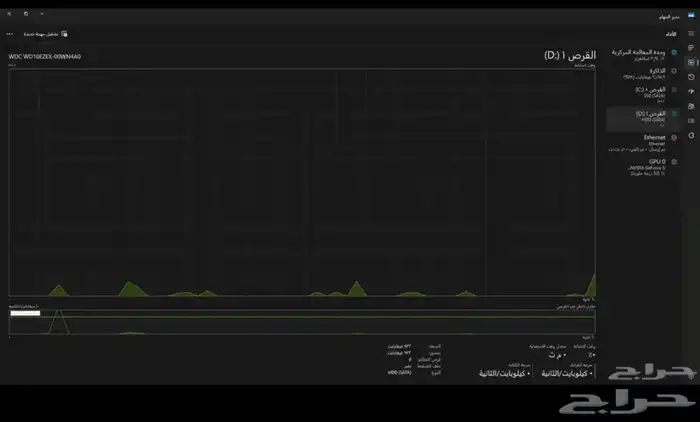Minimize the Task Manager window

(43, 15)
